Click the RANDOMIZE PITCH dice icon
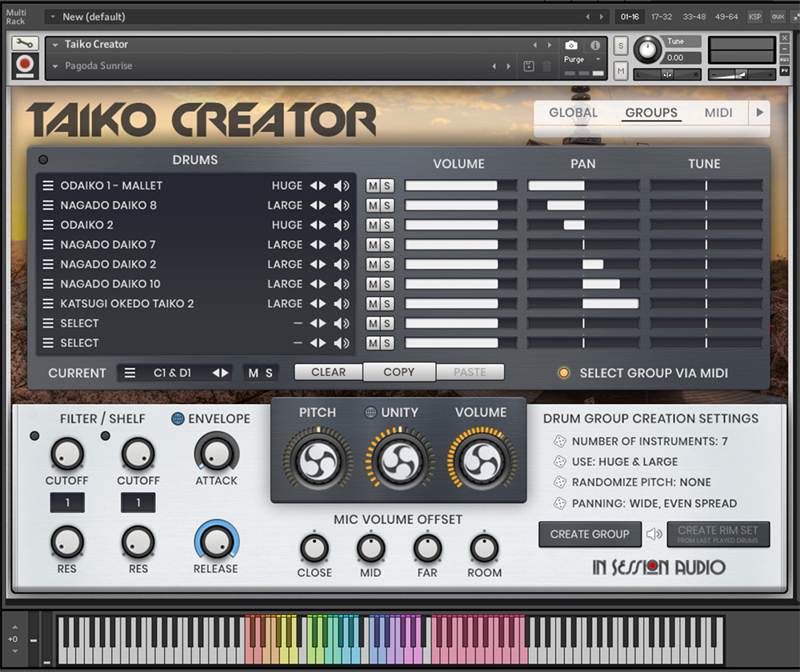This screenshot has height=672, width=800. [x=560, y=482]
